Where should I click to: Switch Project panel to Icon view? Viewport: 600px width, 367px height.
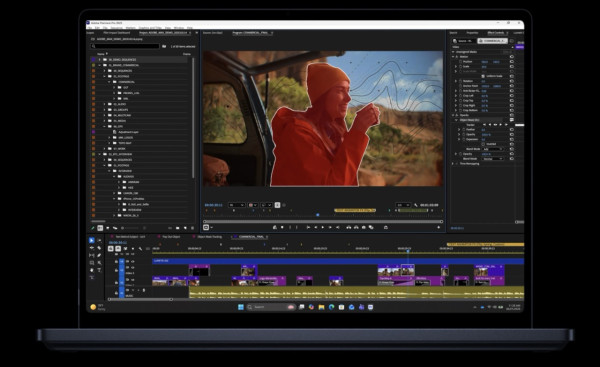(108, 228)
